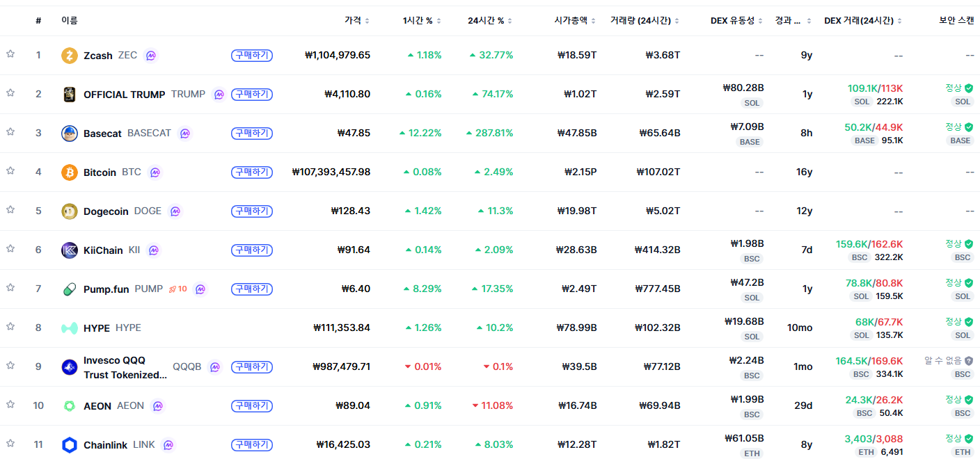Toggle watchlist star for OFFICIAL TRUMP
Image resolution: width=980 pixels, height=459 pixels.
tap(10, 92)
